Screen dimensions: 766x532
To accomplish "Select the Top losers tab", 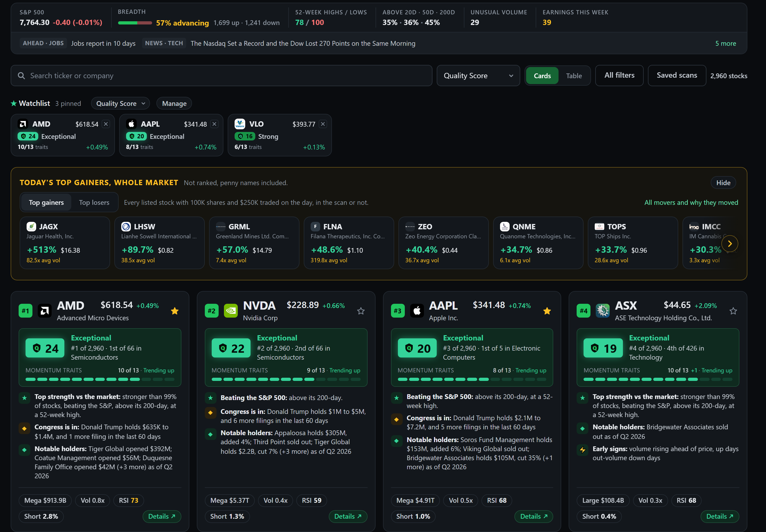I will 94,202.
